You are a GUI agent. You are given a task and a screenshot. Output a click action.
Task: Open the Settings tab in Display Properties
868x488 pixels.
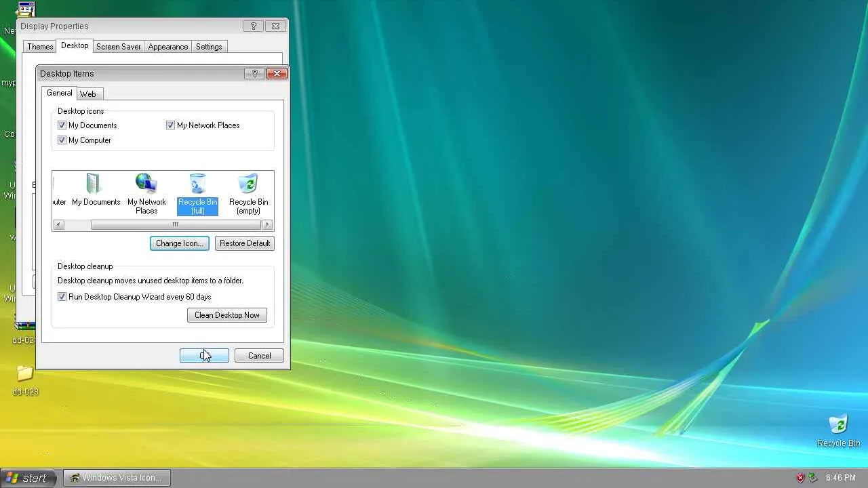209,47
